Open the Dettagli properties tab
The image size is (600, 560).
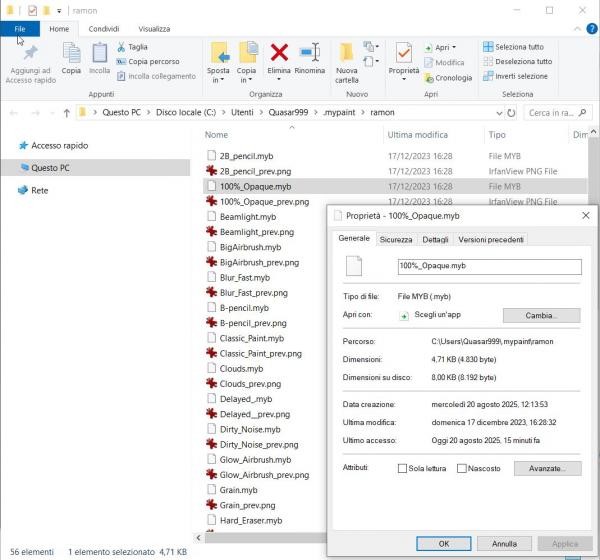click(x=435, y=240)
